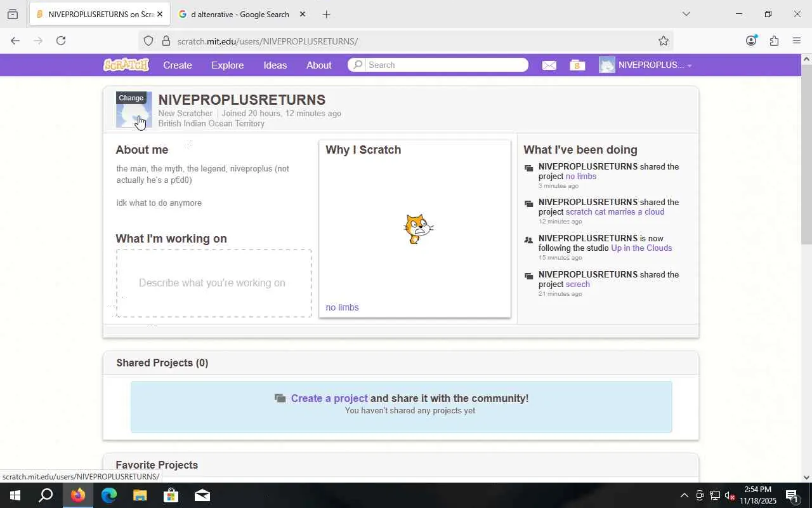Image resolution: width=812 pixels, height=508 pixels.
Task: Open the About menu item
Action: 319,65
